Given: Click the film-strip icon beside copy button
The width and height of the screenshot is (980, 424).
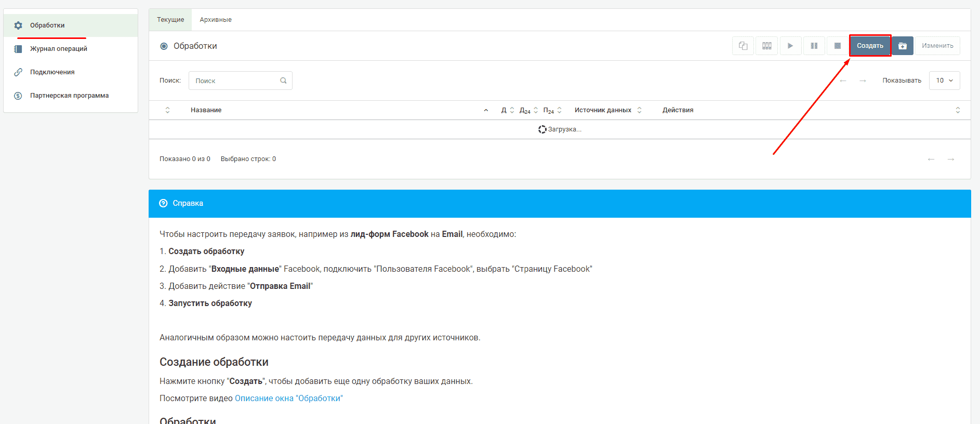Looking at the screenshot, I should (x=766, y=46).
